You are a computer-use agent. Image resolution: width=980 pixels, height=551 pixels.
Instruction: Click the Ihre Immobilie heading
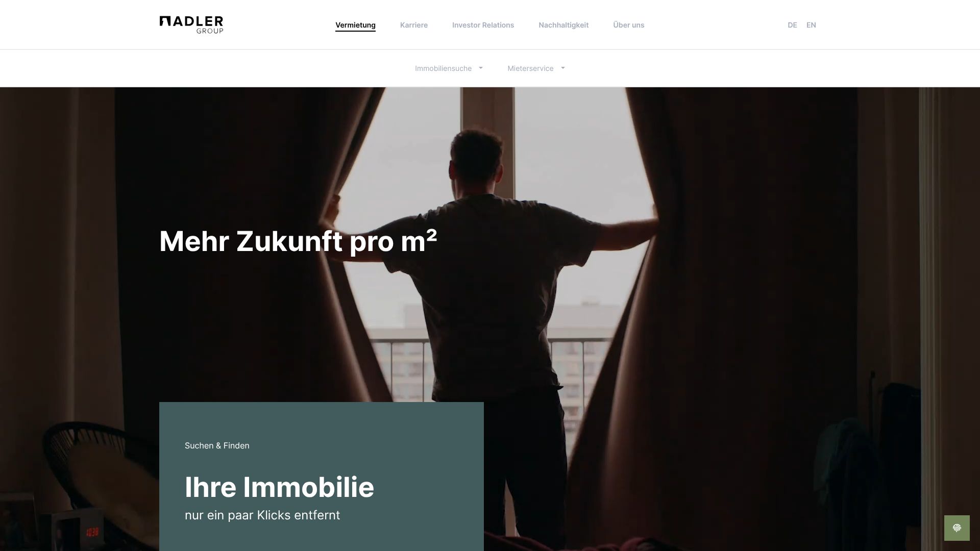pyautogui.click(x=279, y=487)
